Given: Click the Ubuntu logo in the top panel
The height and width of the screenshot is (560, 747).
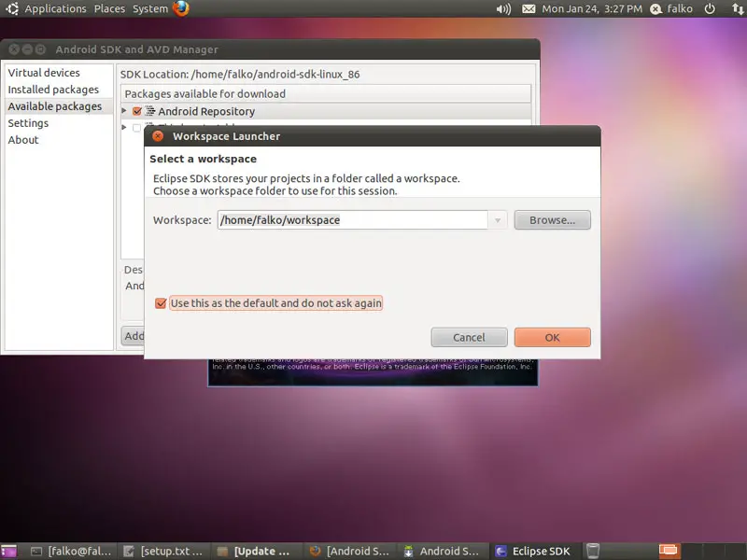Looking at the screenshot, I should (11, 8).
